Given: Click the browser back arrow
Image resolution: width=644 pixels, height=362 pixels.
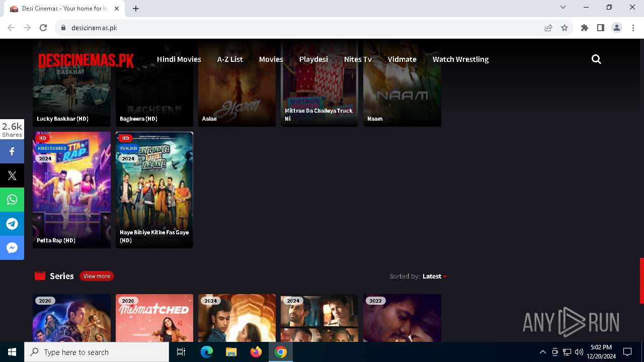Looking at the screenshot, I should click(11, 28).
